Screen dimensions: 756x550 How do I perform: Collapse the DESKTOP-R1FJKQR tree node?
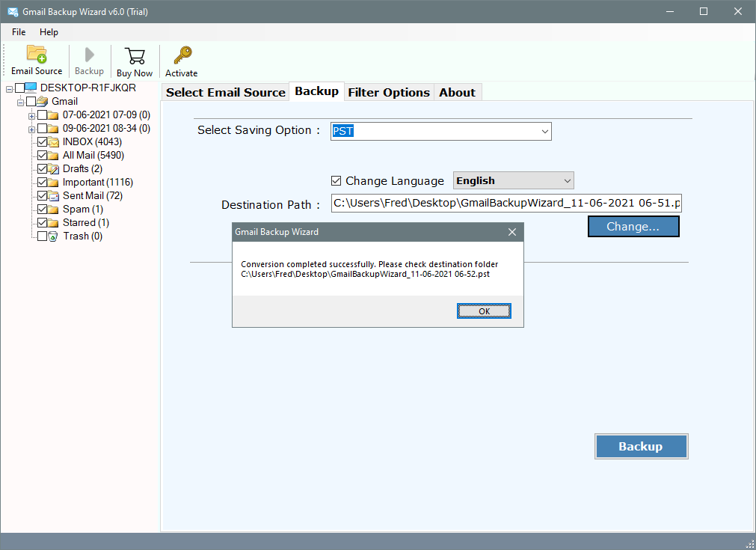[9, 89]
